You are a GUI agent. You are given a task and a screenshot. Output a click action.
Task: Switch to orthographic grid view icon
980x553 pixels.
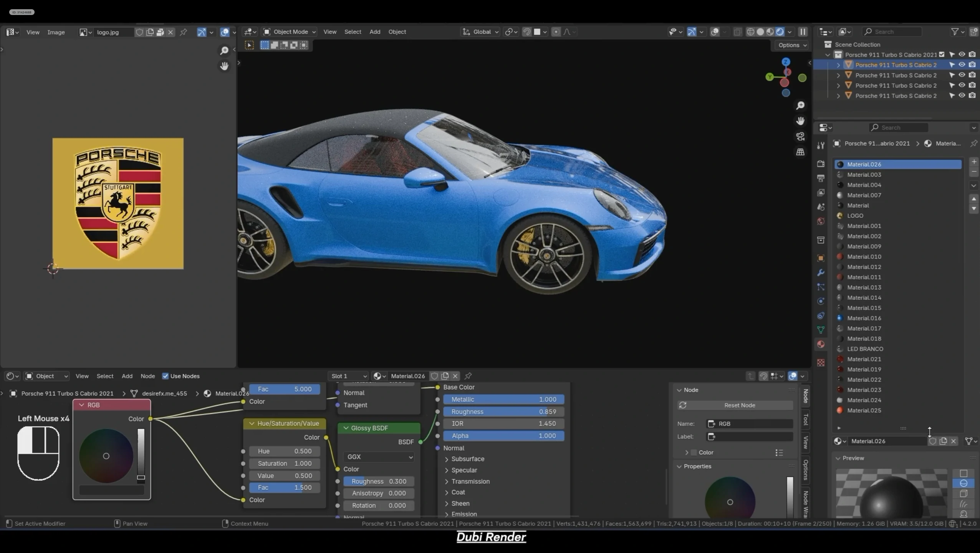click(x=800, y=152)
